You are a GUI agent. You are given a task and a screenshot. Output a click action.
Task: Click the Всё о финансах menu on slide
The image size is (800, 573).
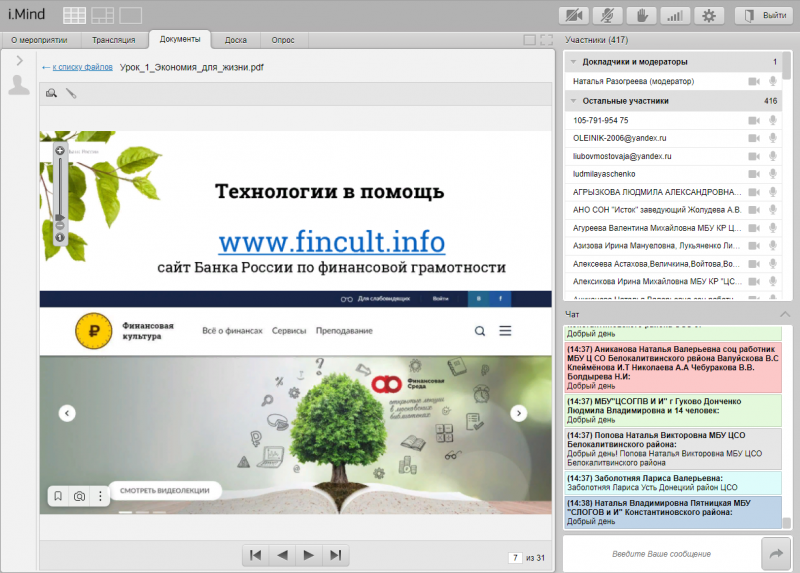click(x=232, y=331)
